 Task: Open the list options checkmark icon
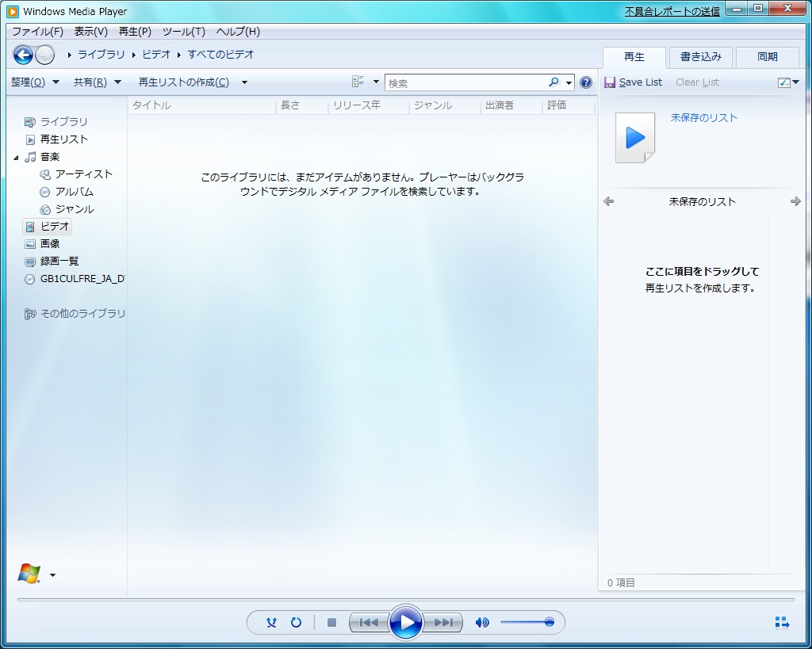[x=784, y=82]
